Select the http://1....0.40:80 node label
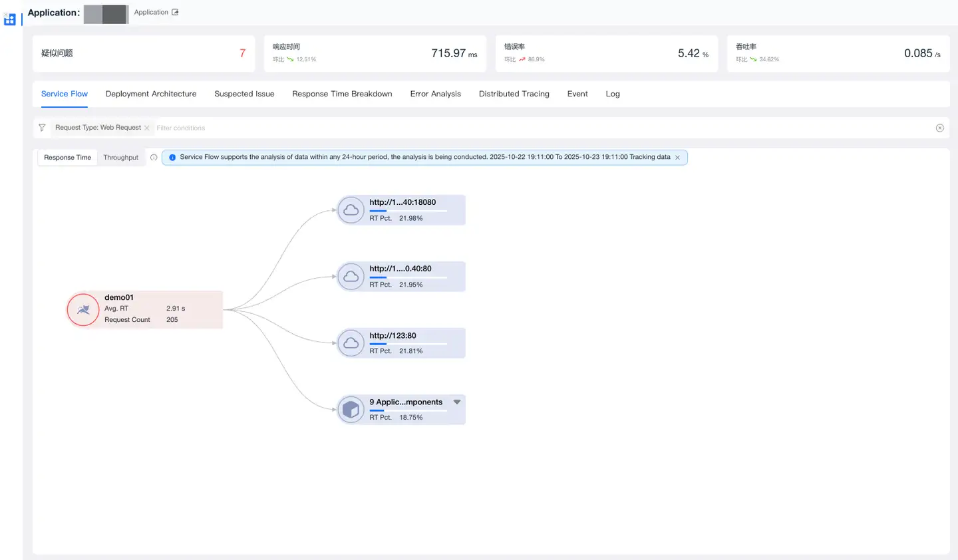 pos(400,269)
